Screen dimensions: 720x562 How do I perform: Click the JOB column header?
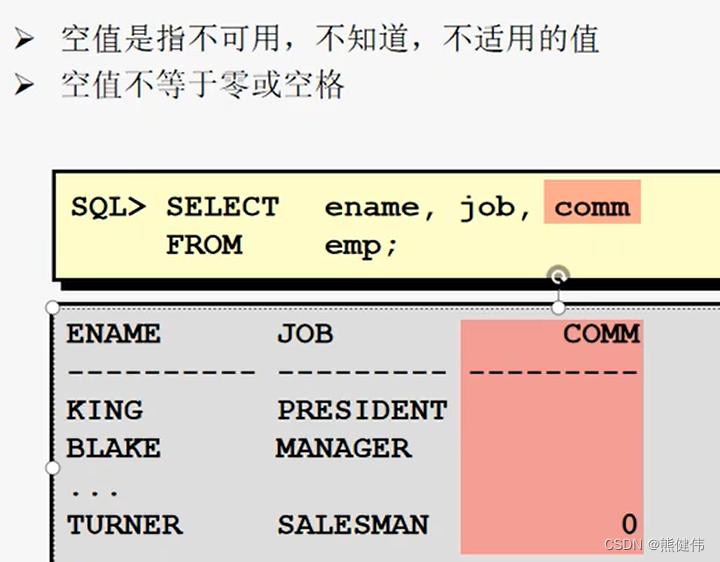tap(305, 334)
